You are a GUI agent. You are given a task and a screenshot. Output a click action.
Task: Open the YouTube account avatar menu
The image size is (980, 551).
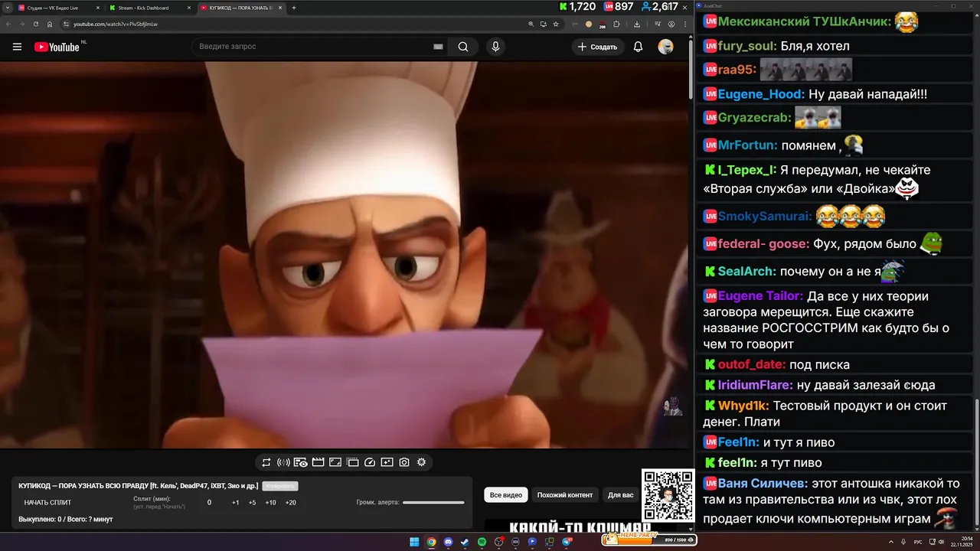[665, 47]
